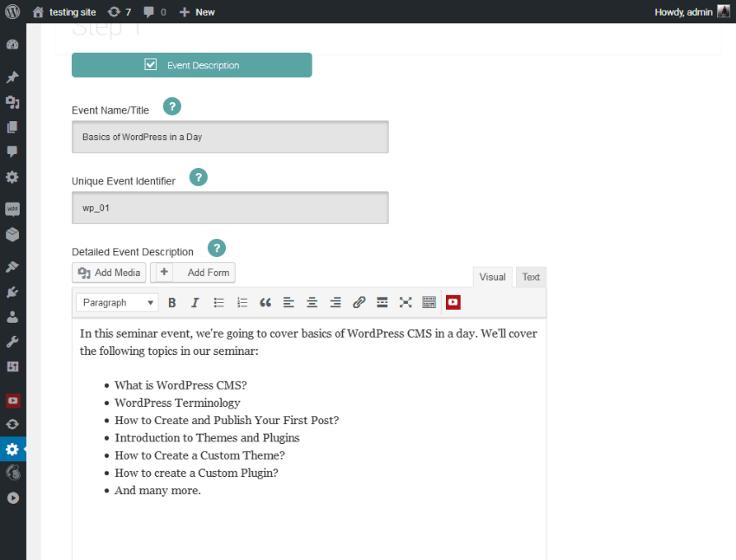The width and height of the screenshot is (736, 560).
Task: Toggle italic formatting
Action: pyautogui.click(x=196, y=303)
